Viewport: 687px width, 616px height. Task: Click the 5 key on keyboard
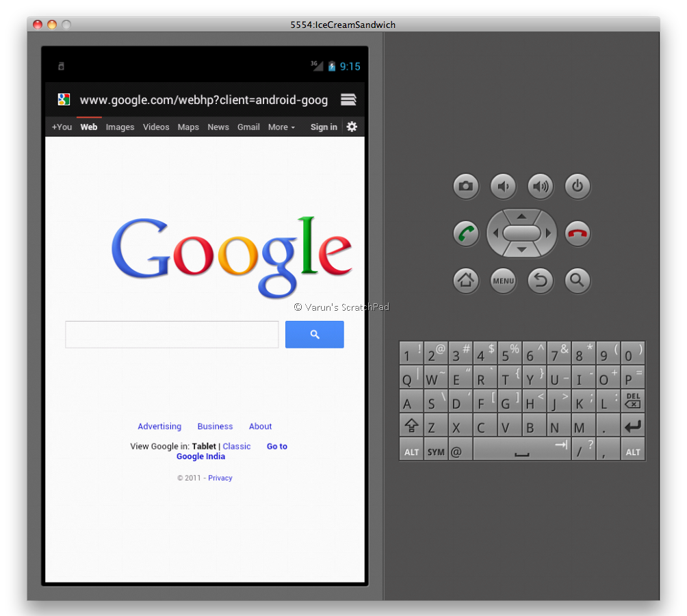tap(510, 353)
